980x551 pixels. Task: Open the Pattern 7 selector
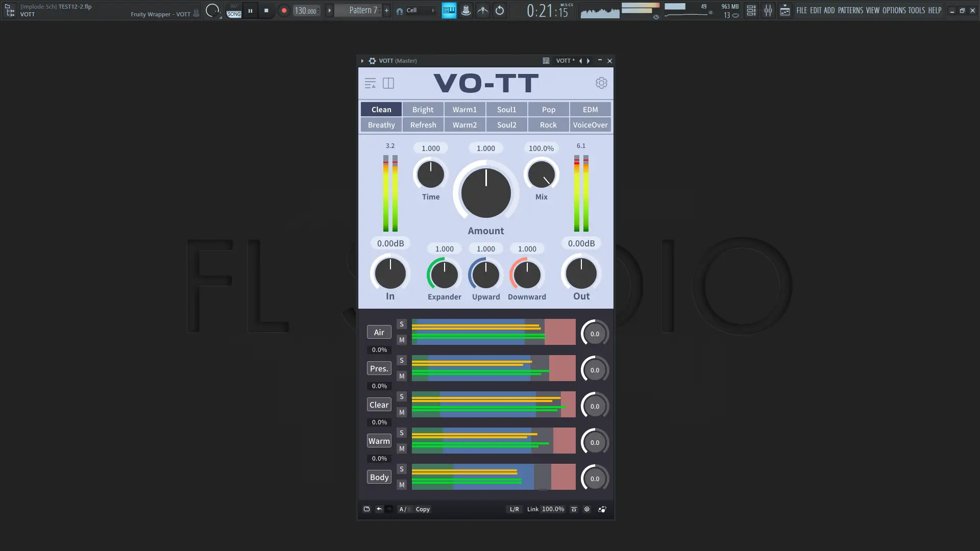coord(363,10)
